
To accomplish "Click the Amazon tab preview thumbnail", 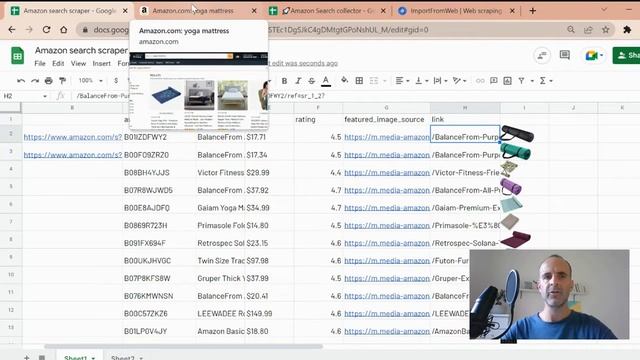I will pyautogui.click(x=199, y=91).
